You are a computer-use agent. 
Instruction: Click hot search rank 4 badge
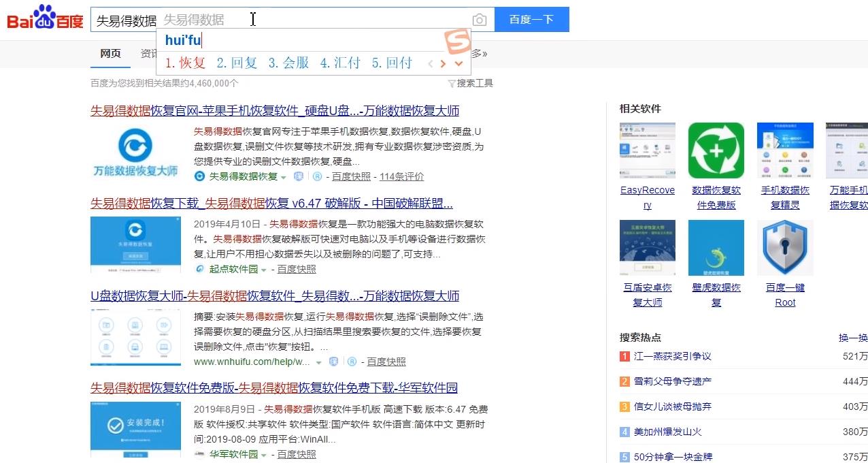tap(624, 432)
